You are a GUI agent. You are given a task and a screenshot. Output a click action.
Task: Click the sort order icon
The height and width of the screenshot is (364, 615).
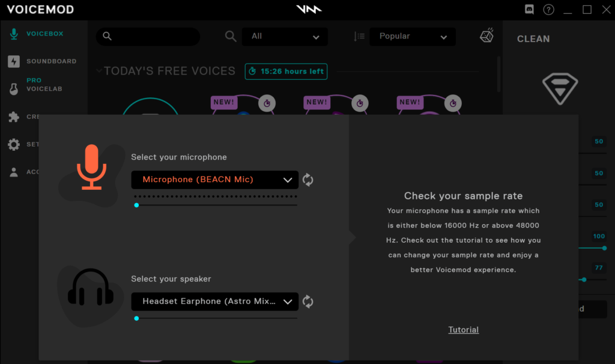tap(359, 37)
